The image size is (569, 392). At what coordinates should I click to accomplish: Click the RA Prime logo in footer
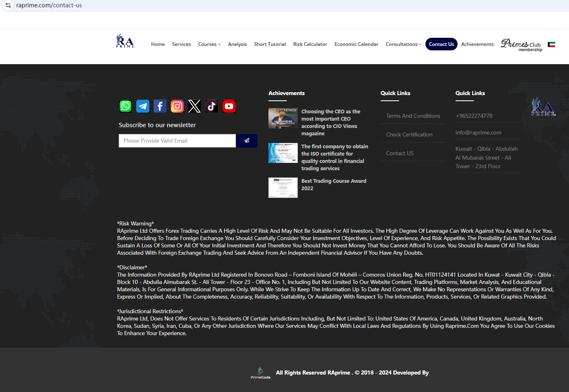click(543, 107)
